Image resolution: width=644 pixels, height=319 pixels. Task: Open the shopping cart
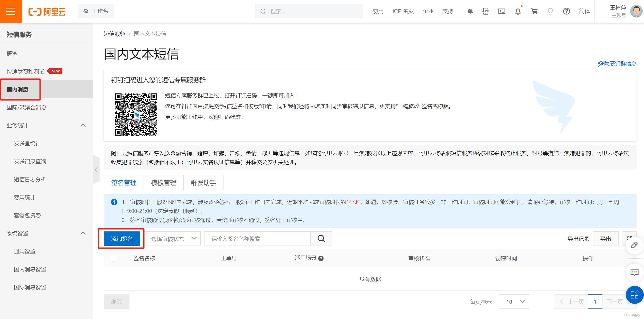coord(534,11)
